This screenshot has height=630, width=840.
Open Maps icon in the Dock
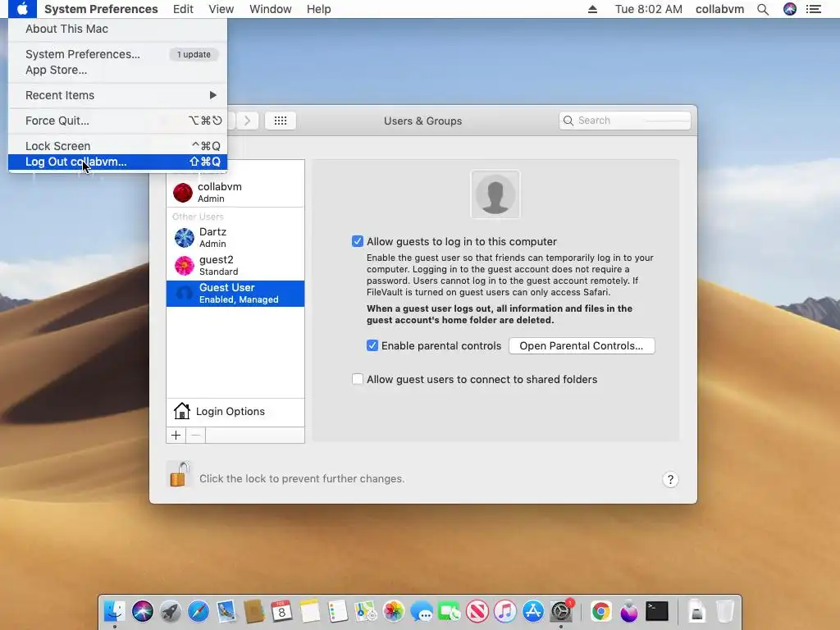tap(365, 611)
